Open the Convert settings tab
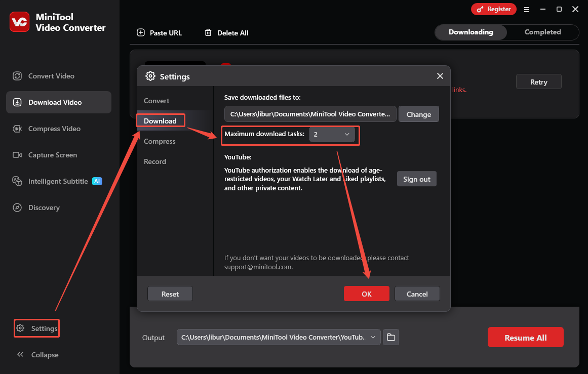588x374 pixels. coord(156,101)
